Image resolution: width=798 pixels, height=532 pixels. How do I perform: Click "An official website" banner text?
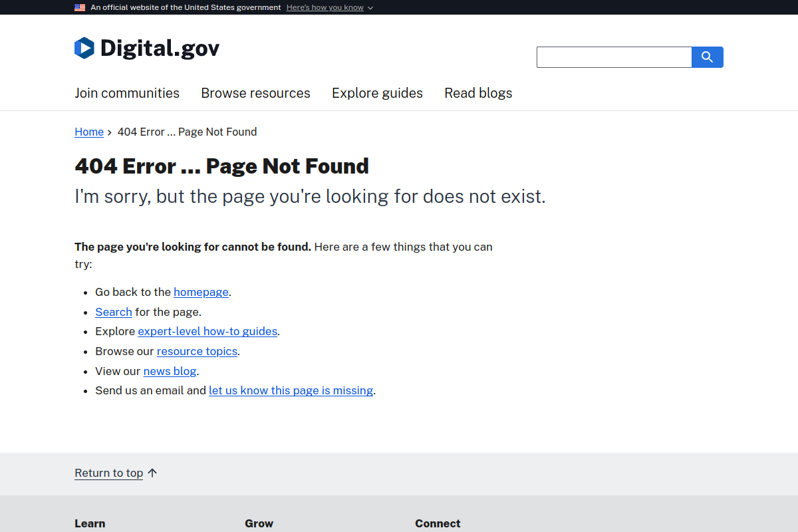(x=186, y=7)
